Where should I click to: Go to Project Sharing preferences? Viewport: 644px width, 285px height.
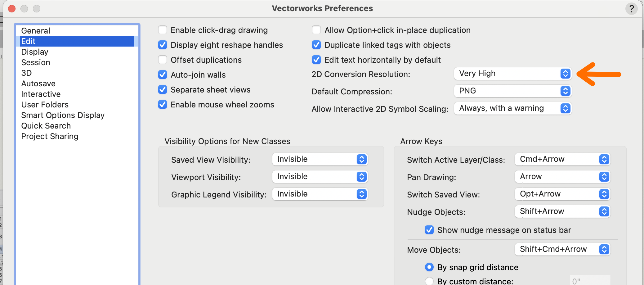50,136
